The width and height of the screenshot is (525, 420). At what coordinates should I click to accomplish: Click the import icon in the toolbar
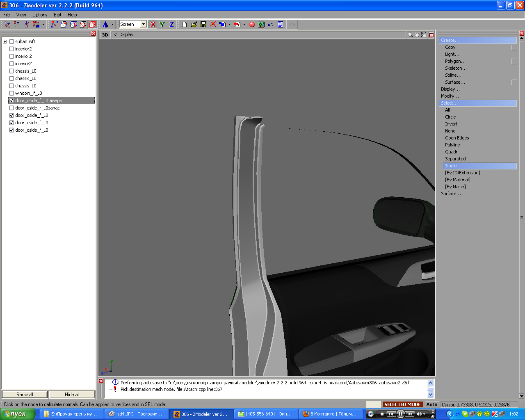(x=222, y=25)
